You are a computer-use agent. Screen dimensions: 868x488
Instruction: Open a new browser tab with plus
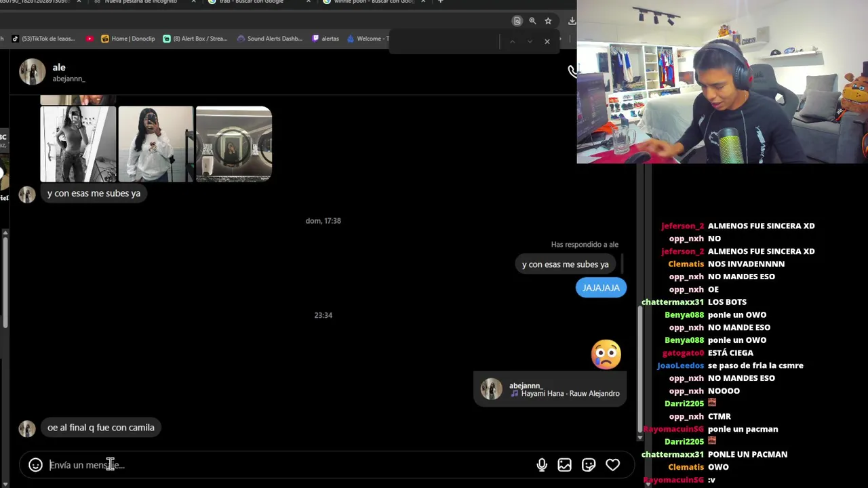point(440,2)
